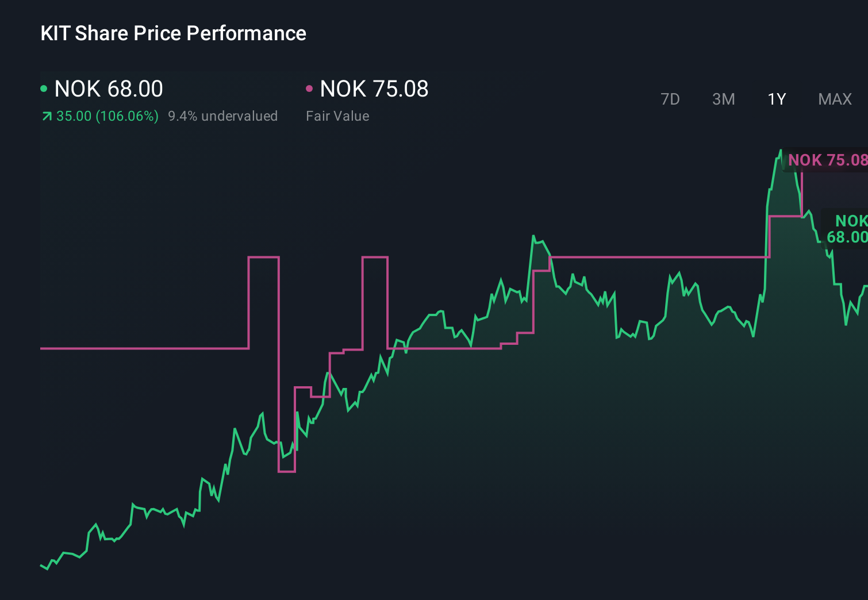The height and width of the screenshot is (600, 868).
Task: Open the MAX historical range
Action: [834, 99]
